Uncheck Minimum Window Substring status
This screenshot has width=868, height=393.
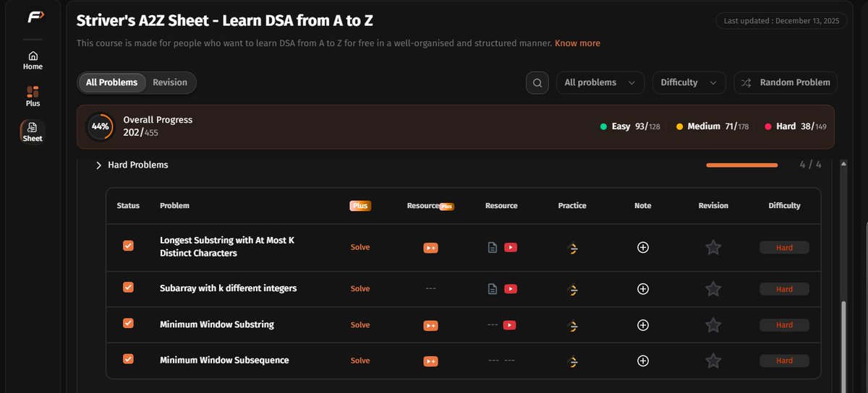pyautogui.click(x=128, y=323)
